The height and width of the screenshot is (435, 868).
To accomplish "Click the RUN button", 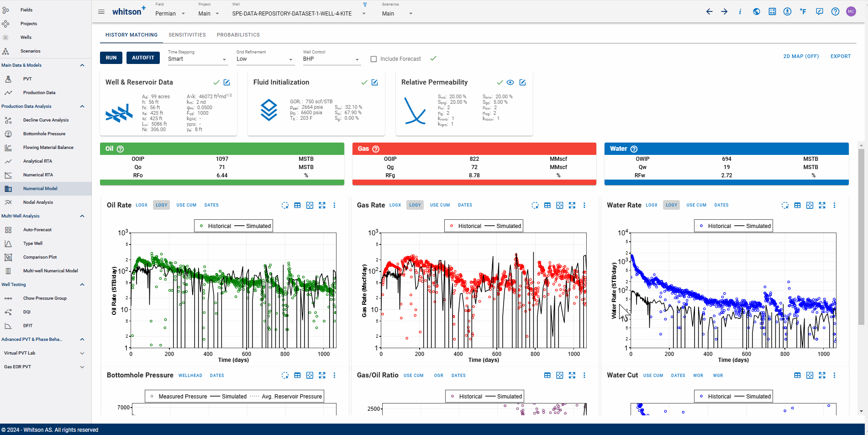I will [111, 58].
